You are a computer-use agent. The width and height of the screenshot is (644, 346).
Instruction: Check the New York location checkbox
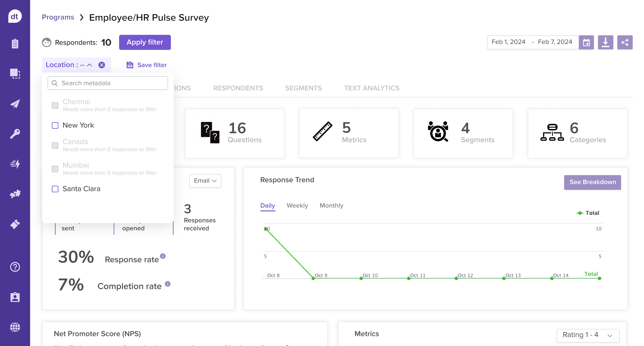coord(55,125)
